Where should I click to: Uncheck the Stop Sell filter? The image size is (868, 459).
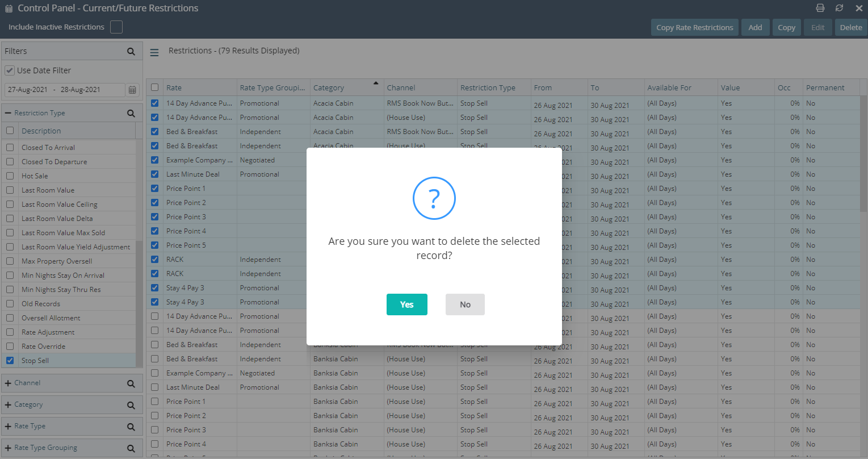click(10, 360)
